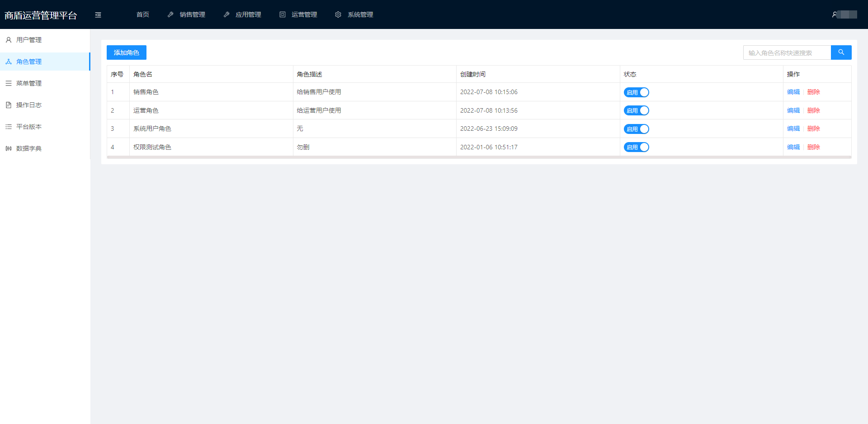Delete the 运营角色 row
Screen dimensions: 868x424
coord(814,110)
